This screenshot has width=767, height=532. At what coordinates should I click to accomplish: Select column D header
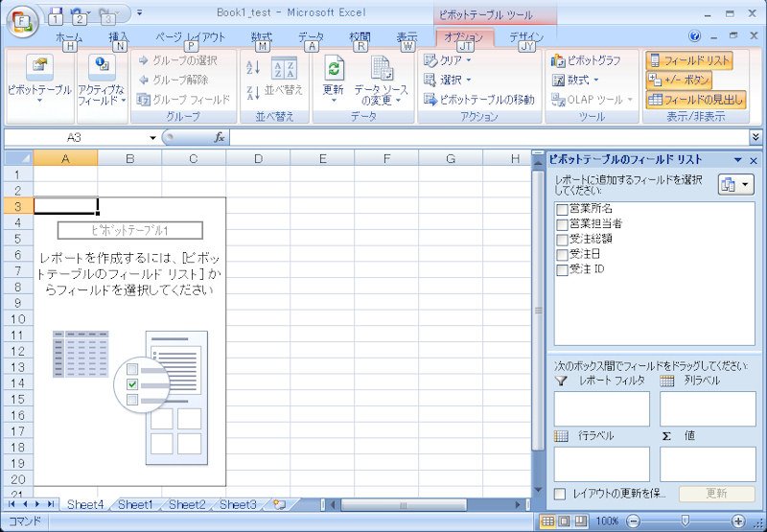click(x=258, y=158)
